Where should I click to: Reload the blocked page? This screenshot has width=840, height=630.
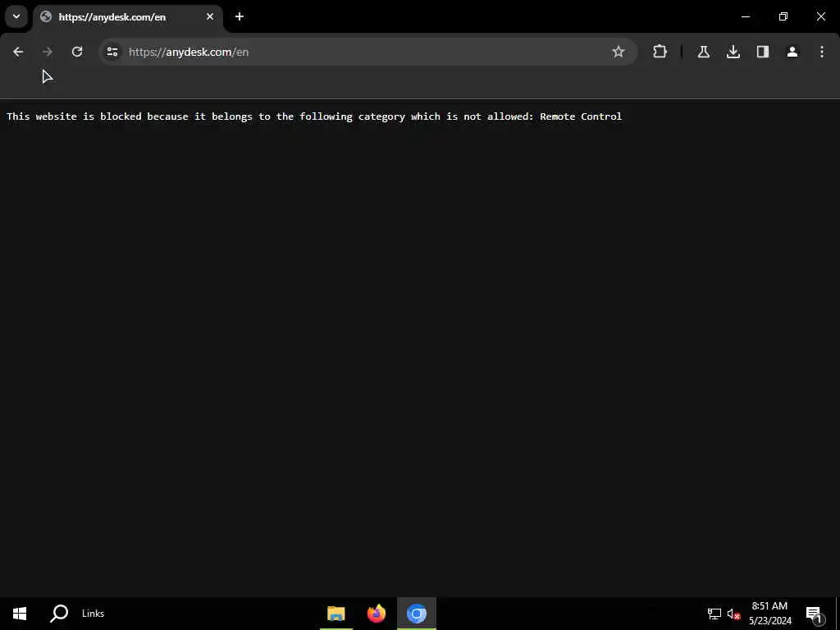tap(77, 52)
